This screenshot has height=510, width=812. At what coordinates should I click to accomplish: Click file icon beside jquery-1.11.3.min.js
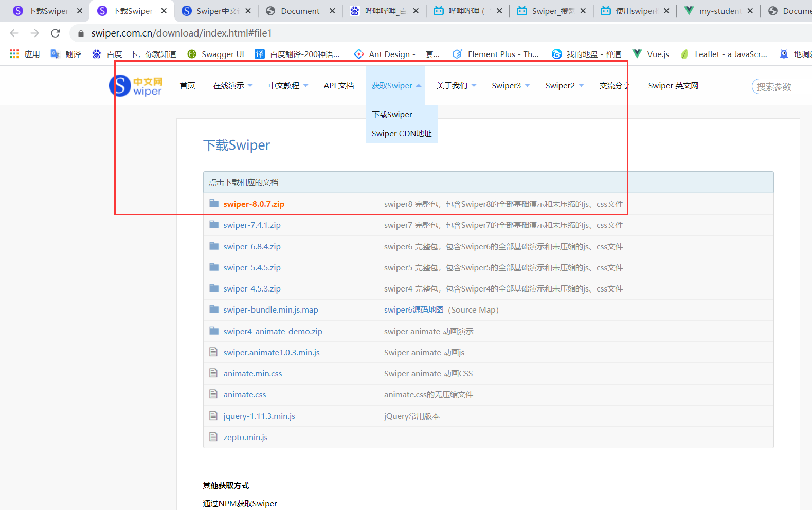[213, 416]
